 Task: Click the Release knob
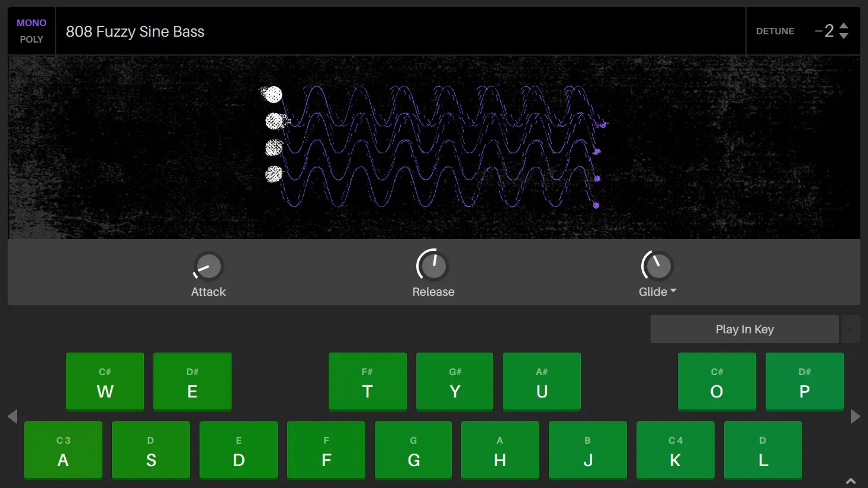(433, 266)
